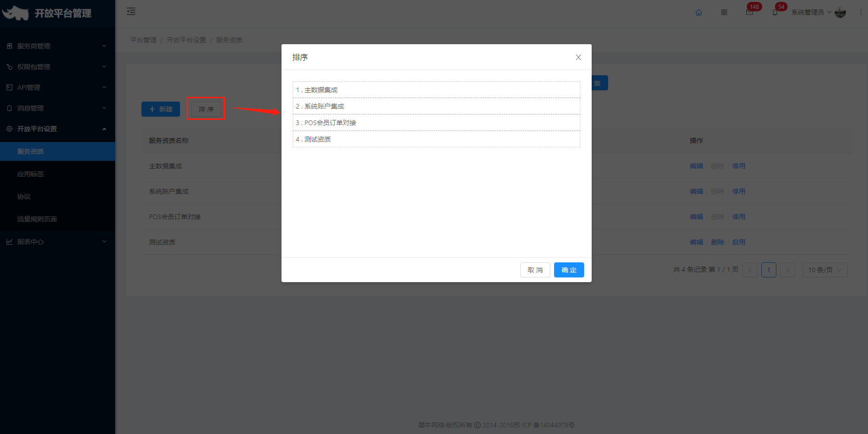Select 服务资质 in the sidebar

57,151
